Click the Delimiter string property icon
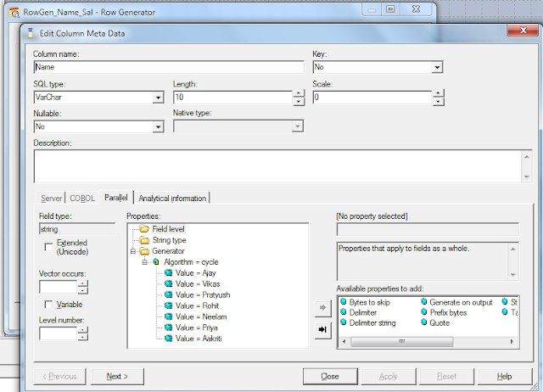The height and width of the screenshot is (392, 543). click(x=344, y=322)
